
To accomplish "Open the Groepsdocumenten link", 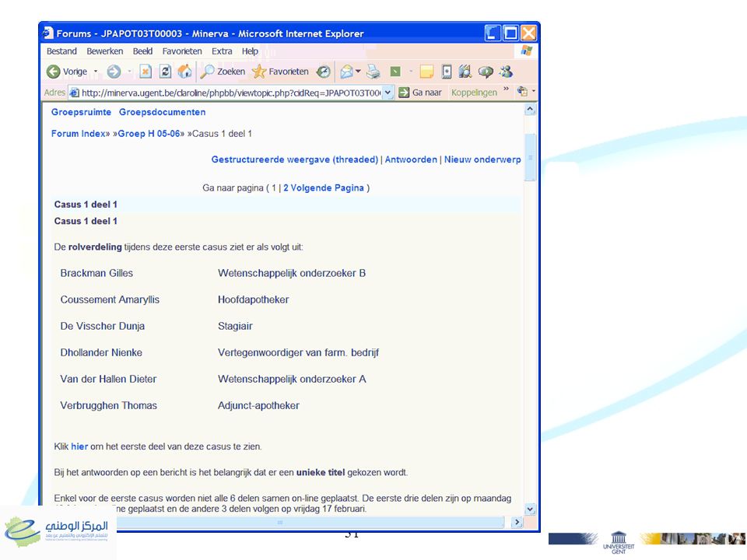I will (x=163, y=112).
